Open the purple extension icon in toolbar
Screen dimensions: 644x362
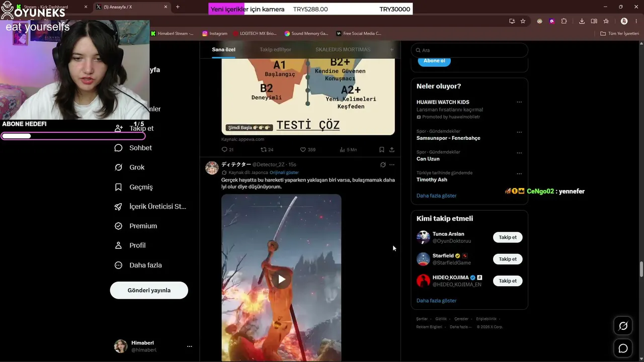pyautogui.click(x=551, y=21)
